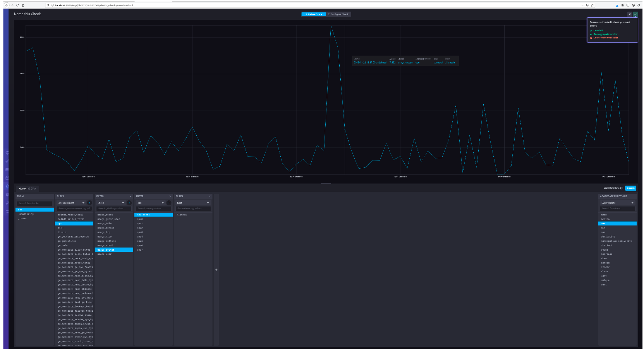Save the check with the green checkmark button
644x350 pixels.
point(635,14)
